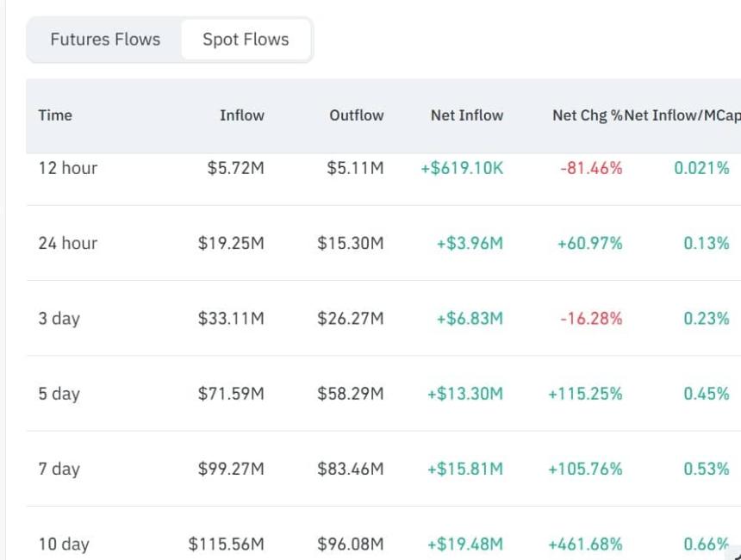This screenshot has height=560, width=741.
Task: Select the 12 hour row label
Action: pos(67,168)
